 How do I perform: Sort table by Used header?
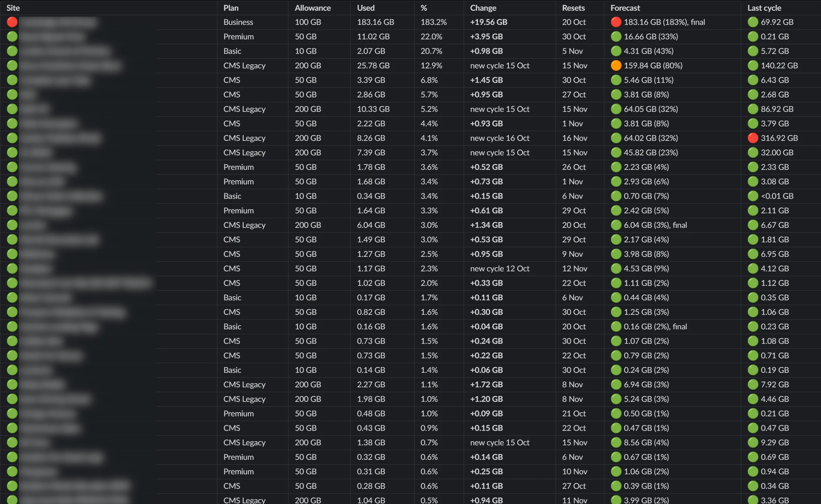(366, 8)
